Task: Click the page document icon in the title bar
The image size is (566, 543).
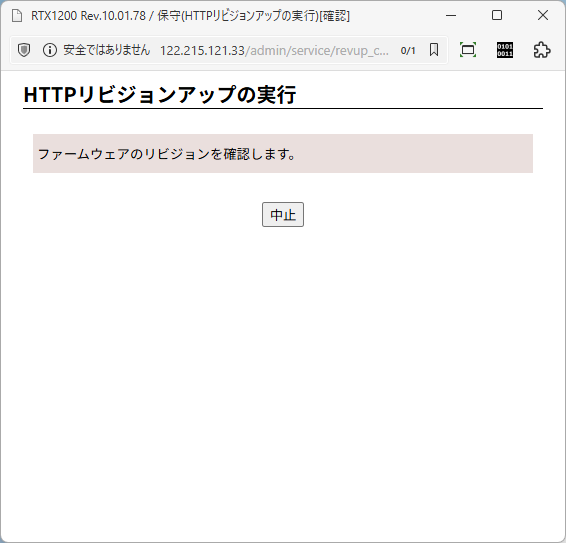Action: click(x=17, y=16)
